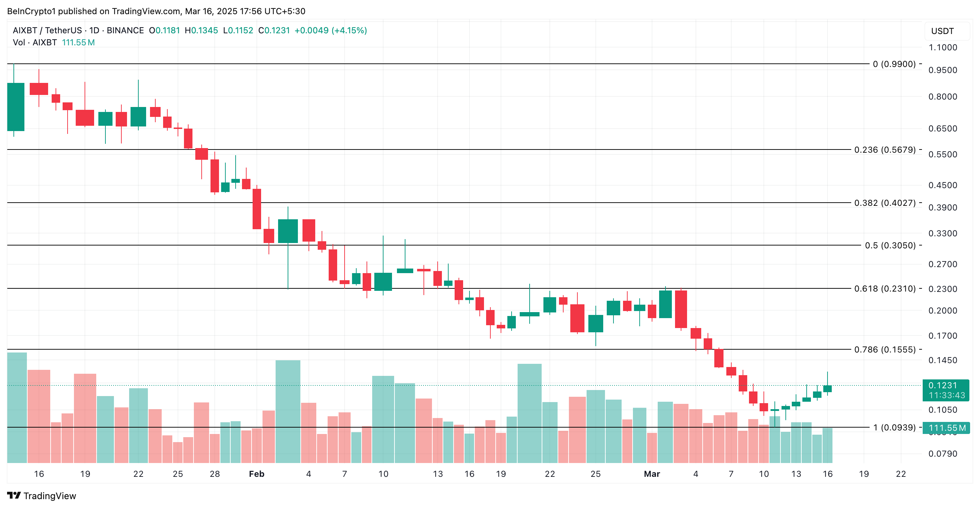This screenshot has width=980, height=508.
Task: Click the 111.55 M volume tag on axis
Action: point(946,428)
